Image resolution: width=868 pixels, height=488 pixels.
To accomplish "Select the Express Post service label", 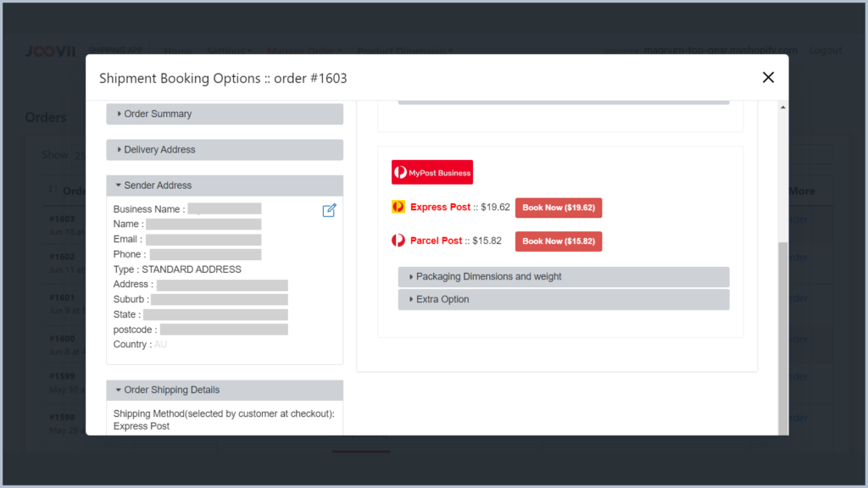I will (440, 208).
